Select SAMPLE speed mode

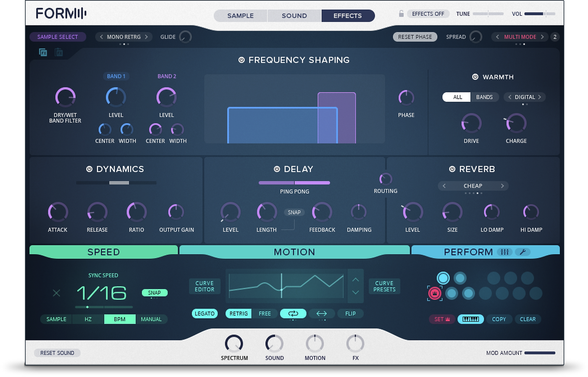56,319
